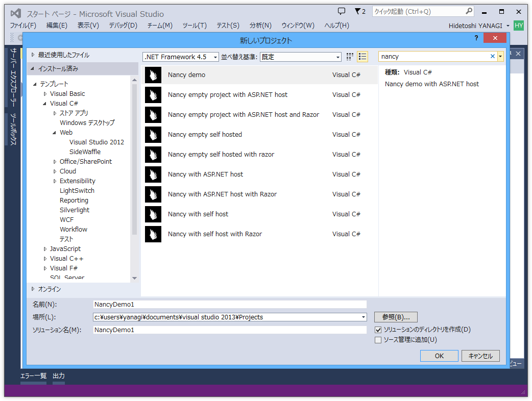Image resolution: width=532 pixels, height=401 pixels.
Task: Open the Tools menu
Action: click(195, 26)
